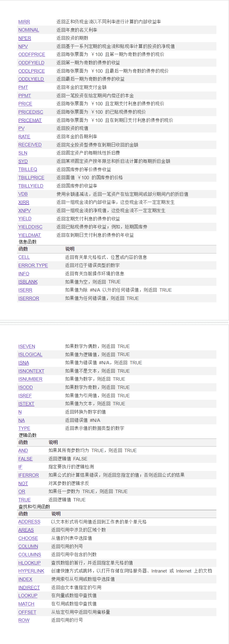Viewport: 229px width, 644px height.
Task: Open the INDIRECT function link
Action: tap(29, 588)
